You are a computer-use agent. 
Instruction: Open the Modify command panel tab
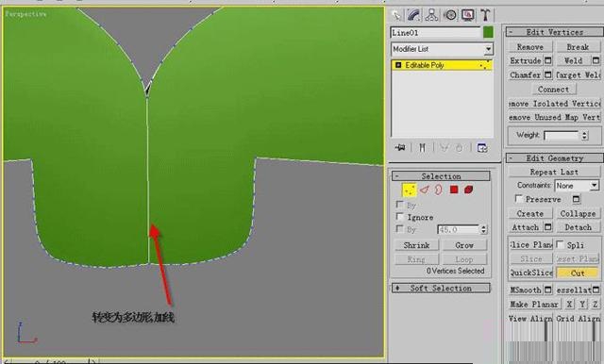tap(413, 15)
